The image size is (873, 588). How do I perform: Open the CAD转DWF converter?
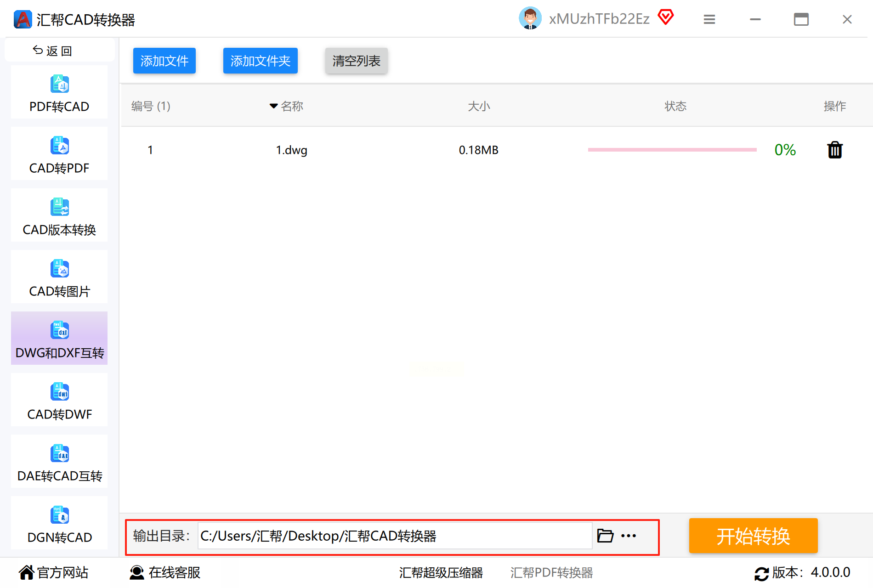point(59,400)
